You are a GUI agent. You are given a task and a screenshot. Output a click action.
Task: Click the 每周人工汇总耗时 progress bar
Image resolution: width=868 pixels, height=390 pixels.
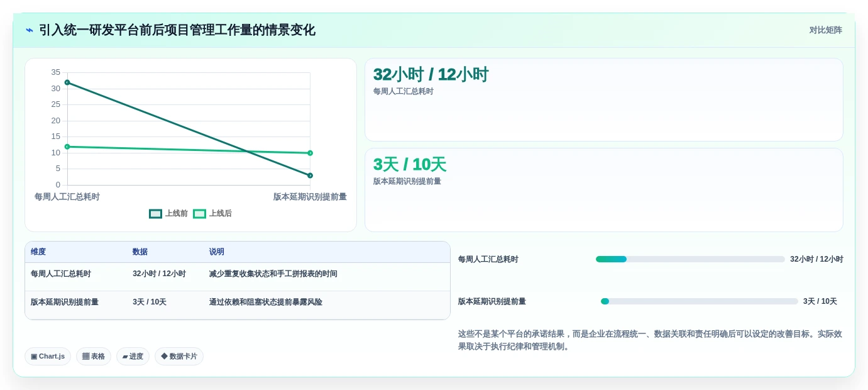point(690,259)
